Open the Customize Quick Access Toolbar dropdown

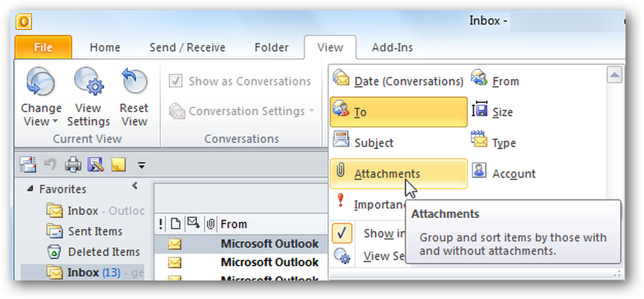[141, 165]
